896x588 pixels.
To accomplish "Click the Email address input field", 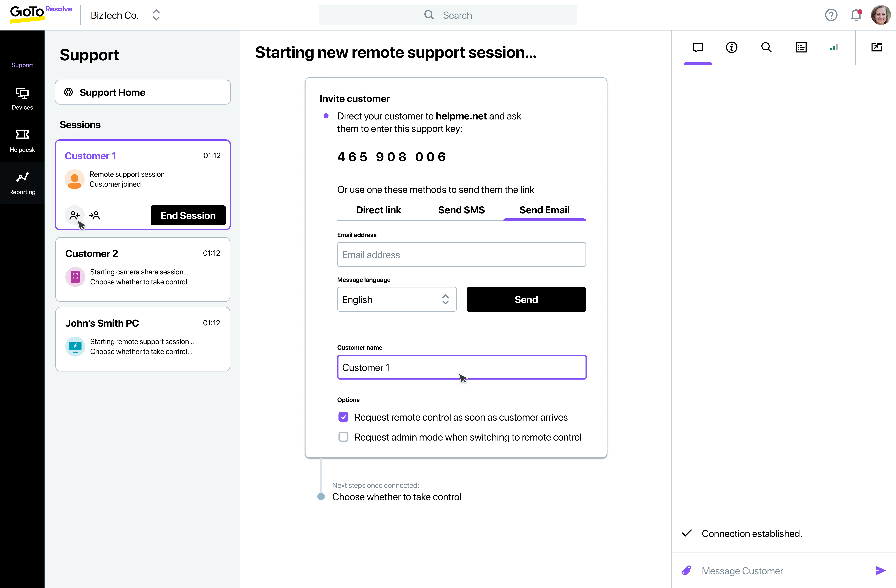I will click(x=461, y=255).
